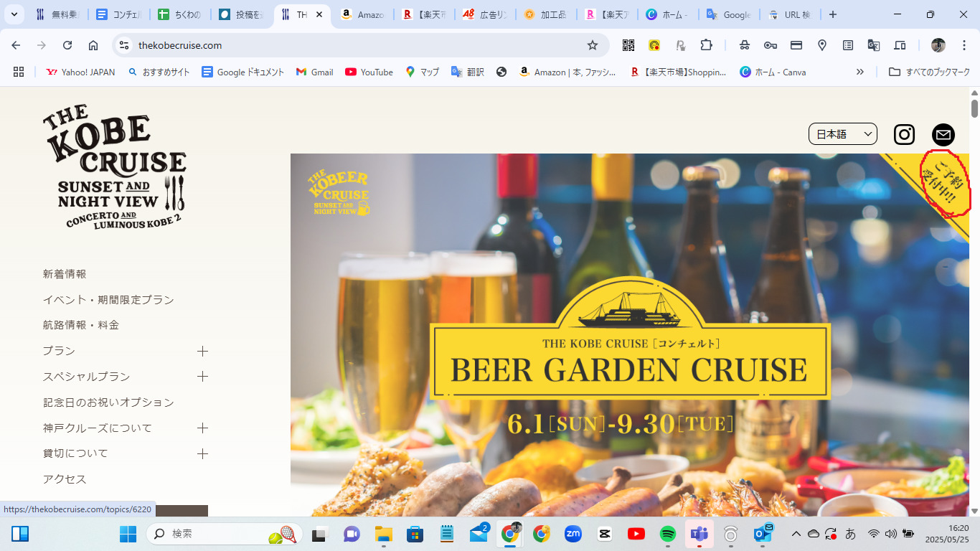Open Zoom from the taskbar

click(573, 534)
